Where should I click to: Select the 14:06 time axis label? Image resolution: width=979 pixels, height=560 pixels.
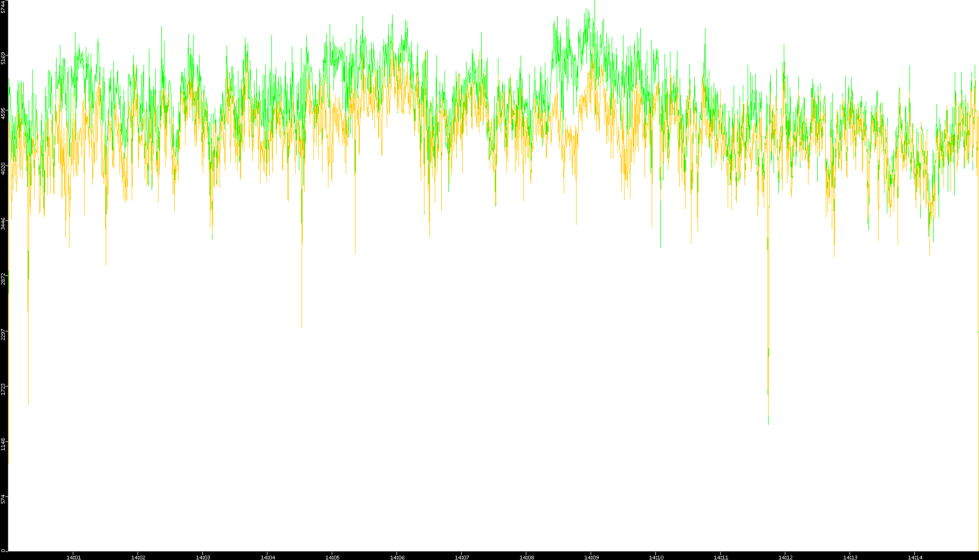(x=397, y=557)
